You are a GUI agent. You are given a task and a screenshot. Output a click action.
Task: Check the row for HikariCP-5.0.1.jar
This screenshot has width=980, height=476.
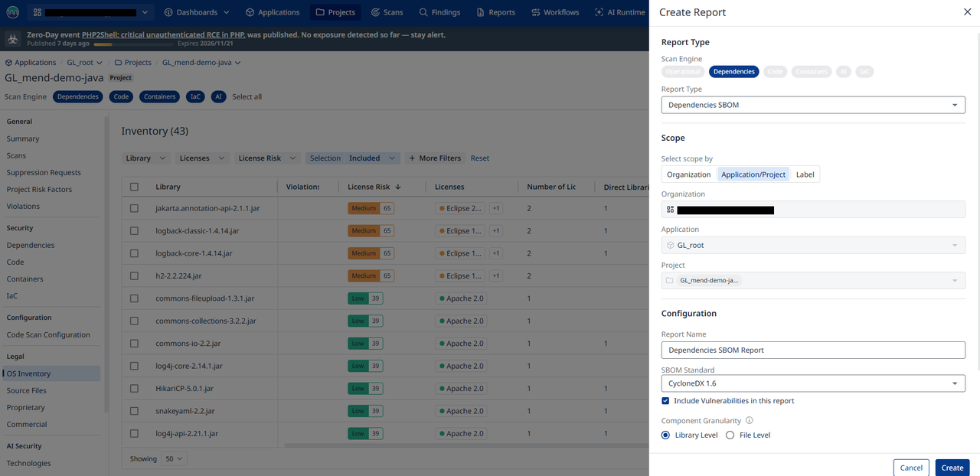[x=135, y=389]
